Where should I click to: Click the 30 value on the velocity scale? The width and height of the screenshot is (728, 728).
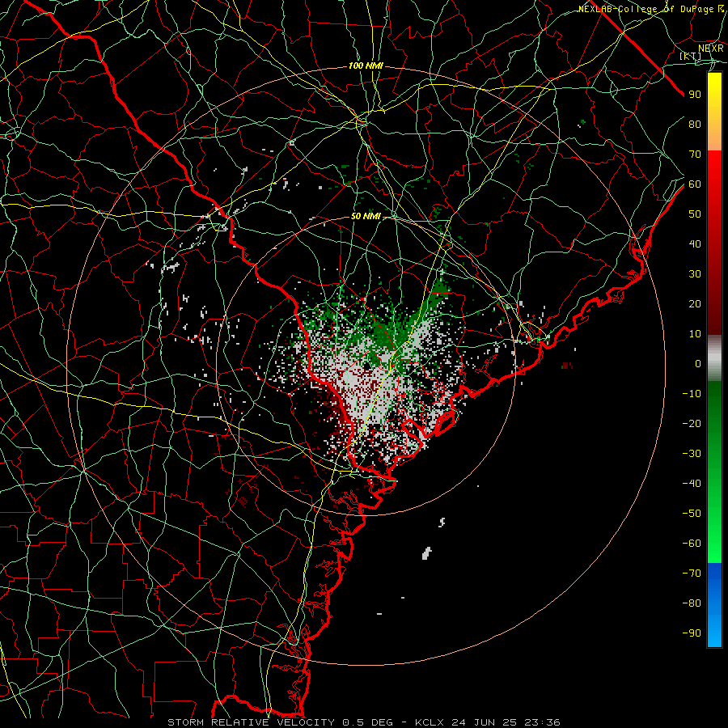695,274
